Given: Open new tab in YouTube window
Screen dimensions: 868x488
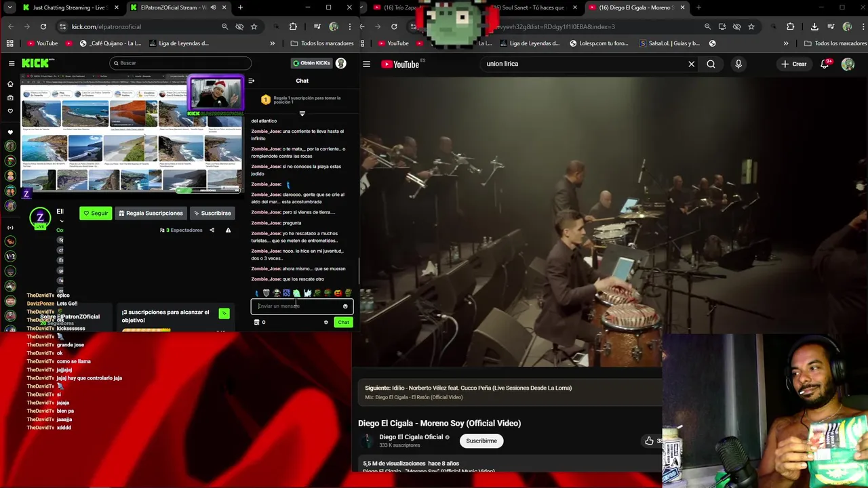Looking at the screenshot, I should 698,7.
